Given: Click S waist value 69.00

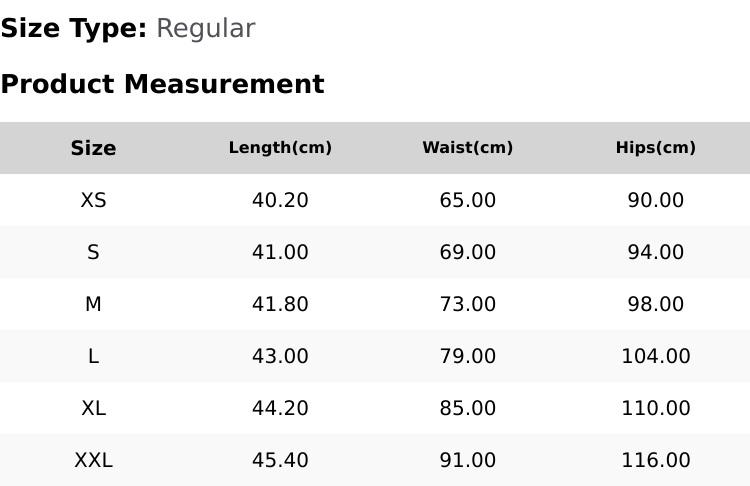Looking at the screenshot, I should tap(467, 252).
